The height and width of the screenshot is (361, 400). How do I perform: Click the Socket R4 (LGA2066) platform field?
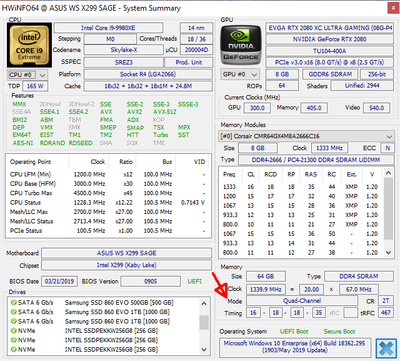148,74
